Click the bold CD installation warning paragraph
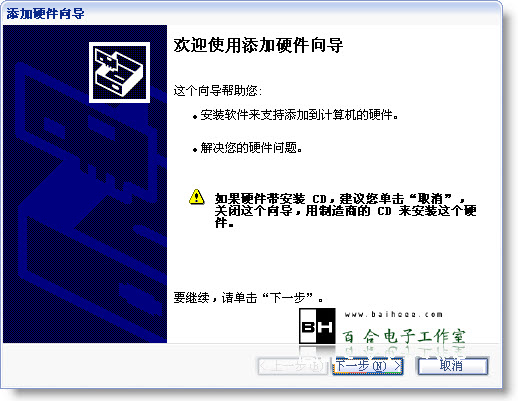This screenshot has width=518, height=401. [x=345, y=210]
